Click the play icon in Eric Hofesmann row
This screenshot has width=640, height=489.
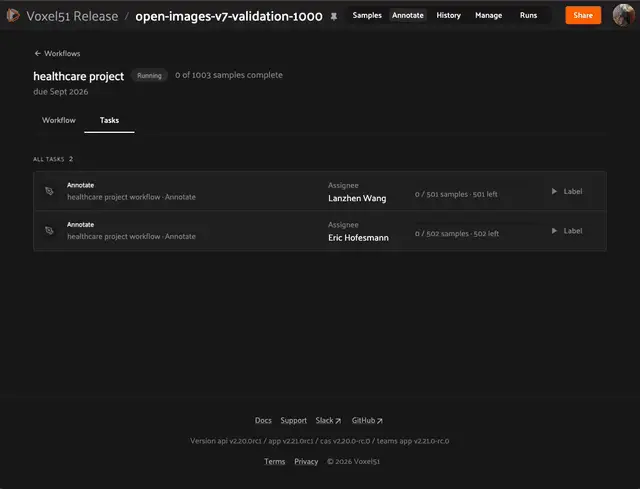(554, 231)
